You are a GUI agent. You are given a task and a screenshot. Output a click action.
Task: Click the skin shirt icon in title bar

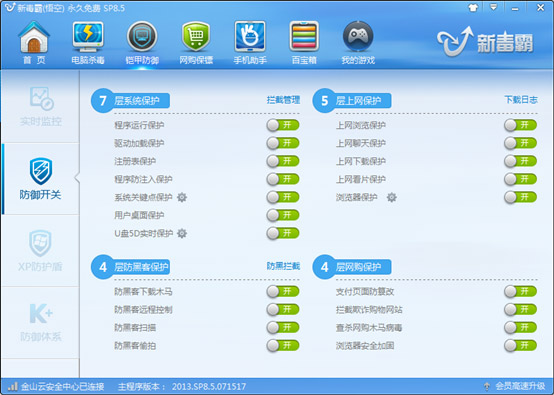click(x=473, y=7)
